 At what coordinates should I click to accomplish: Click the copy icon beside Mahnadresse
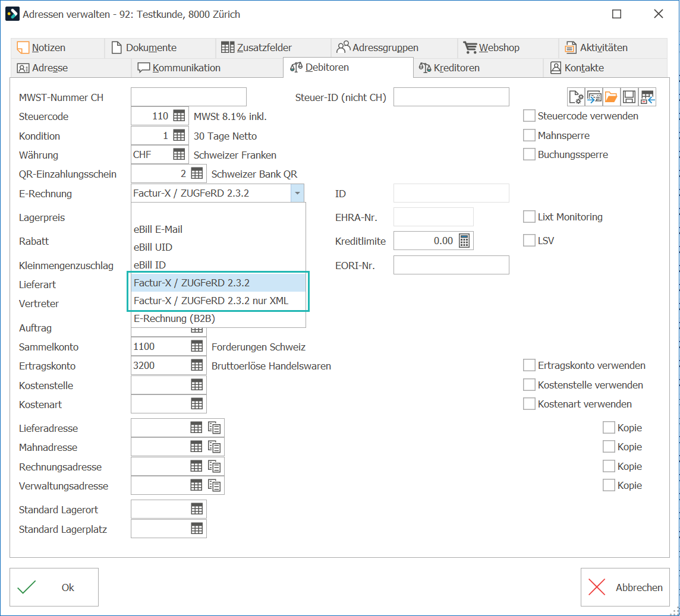click(214, 447)
